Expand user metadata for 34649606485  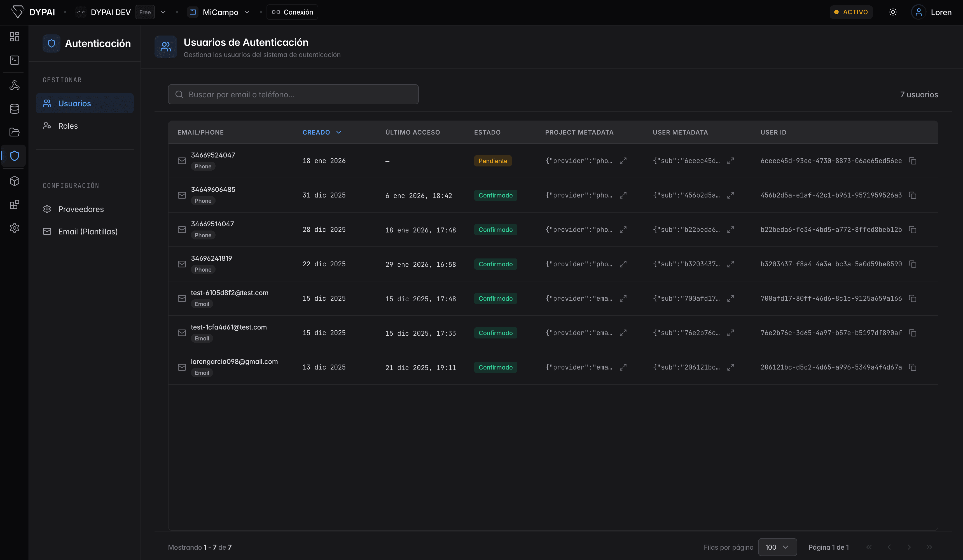tap(731, 195)
